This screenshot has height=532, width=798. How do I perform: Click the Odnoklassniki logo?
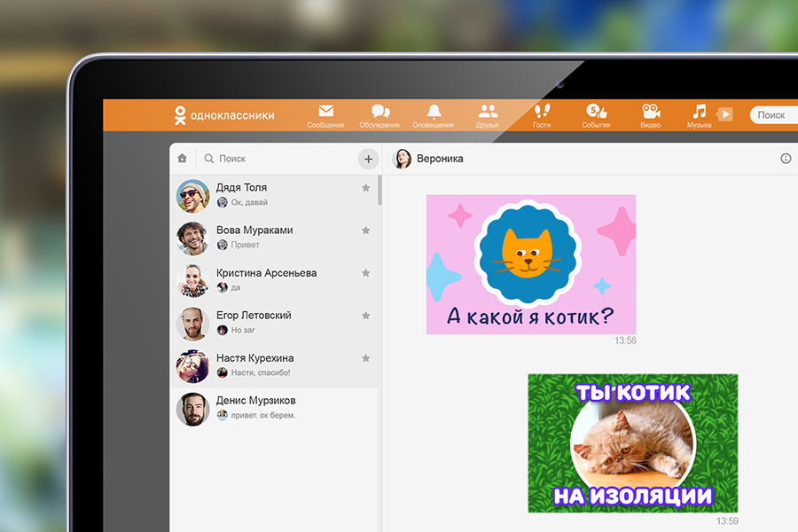click(224, 115)
